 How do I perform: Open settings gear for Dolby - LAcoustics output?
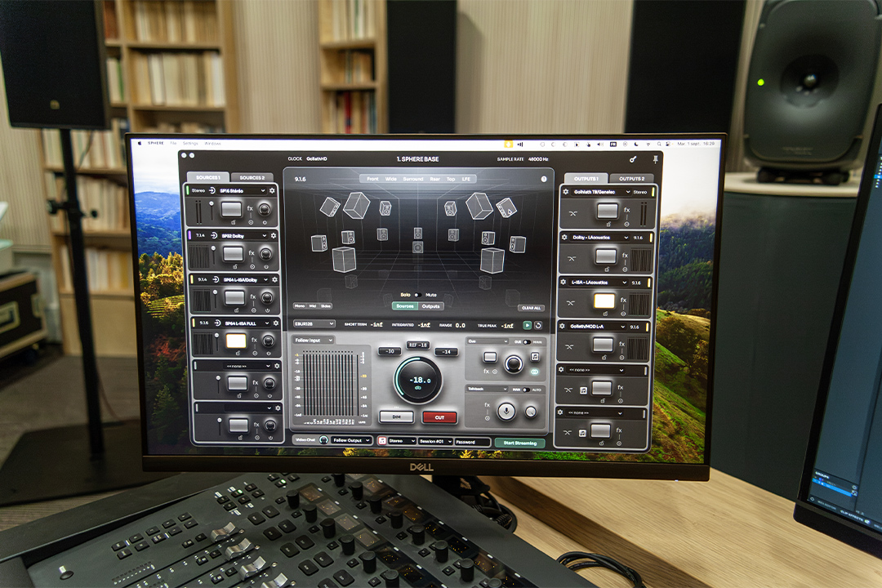pyautogui.click(x=564, y=238)
